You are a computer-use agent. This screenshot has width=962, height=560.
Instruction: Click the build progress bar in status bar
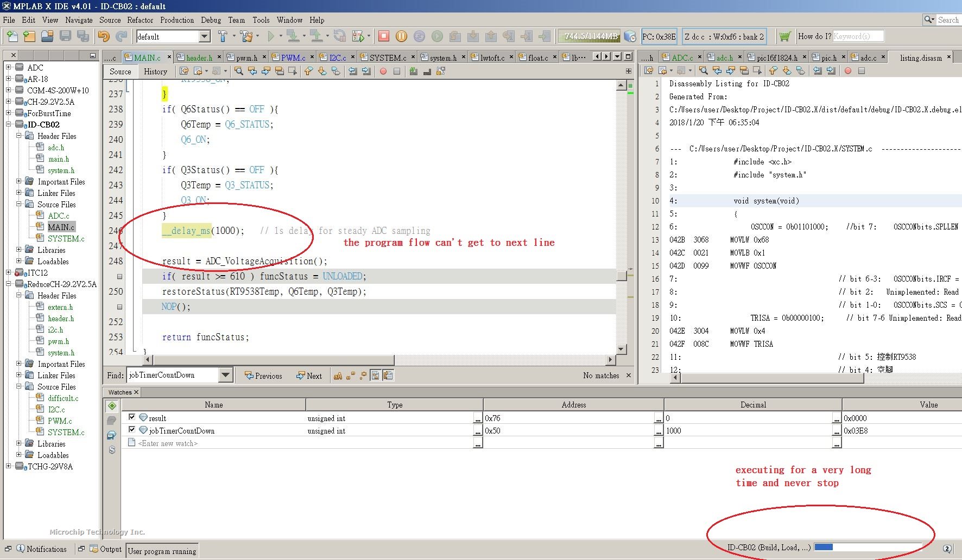868,547
